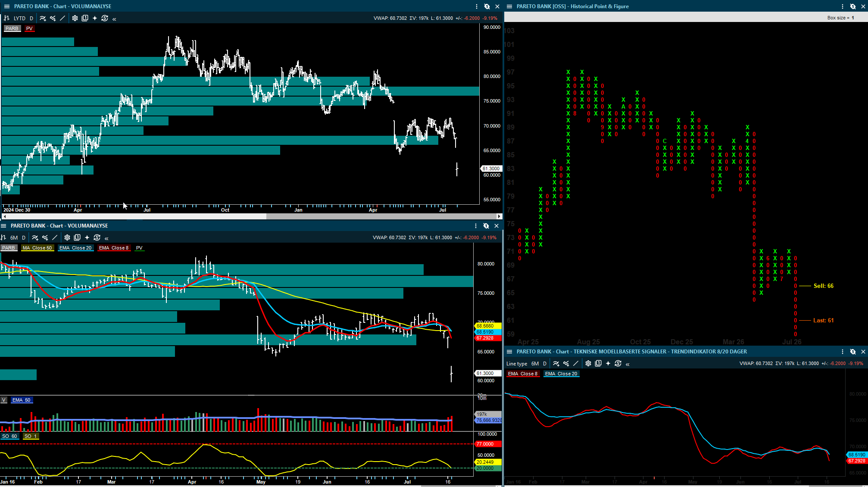Image resolution: width=868 pixels, height=487 pixels.
Task: Click the currency icon in the lower Volumanalyse chart
Action: [97, 237]
